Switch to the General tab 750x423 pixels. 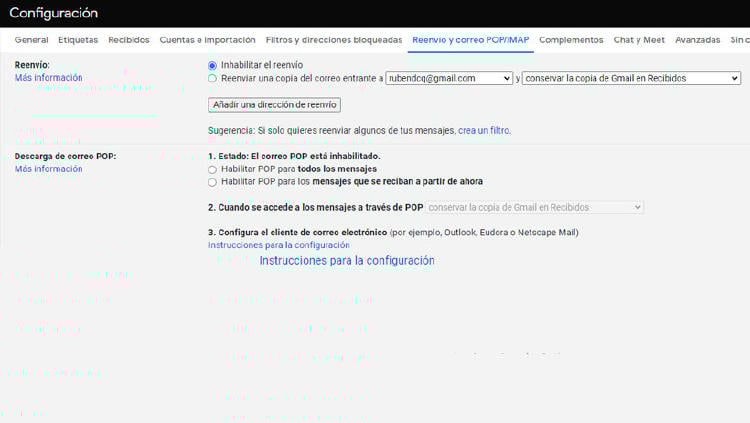click(x=31, y=40)
